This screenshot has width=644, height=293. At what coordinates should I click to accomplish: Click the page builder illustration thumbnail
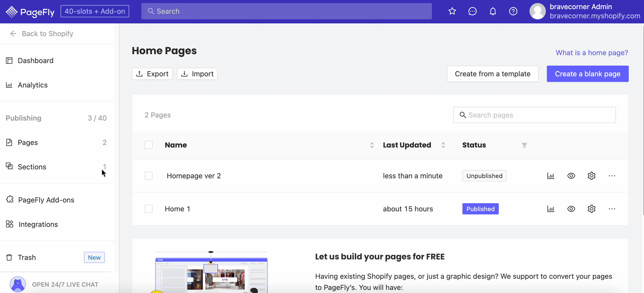tap(211, 272)
